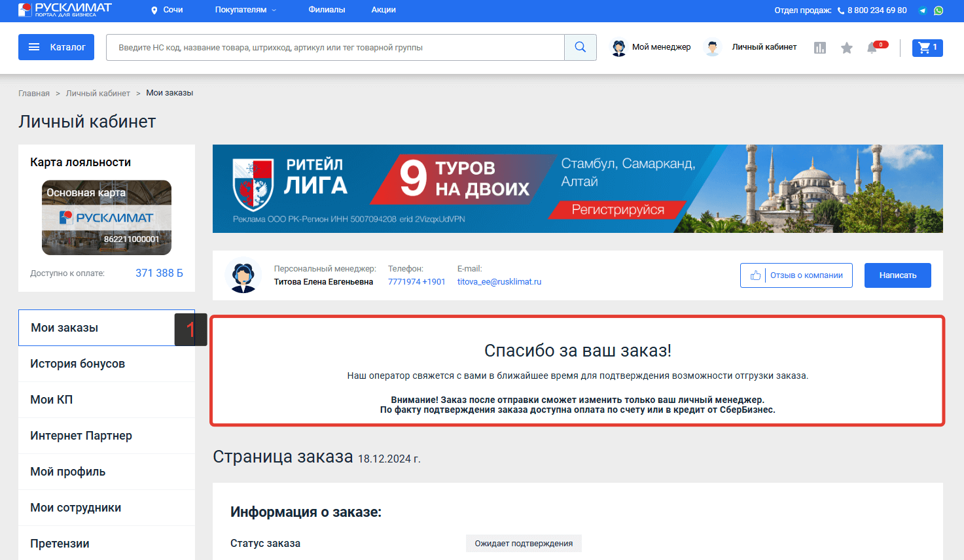
Task: Select Мой профиль in sidebar
Action: 107,472
